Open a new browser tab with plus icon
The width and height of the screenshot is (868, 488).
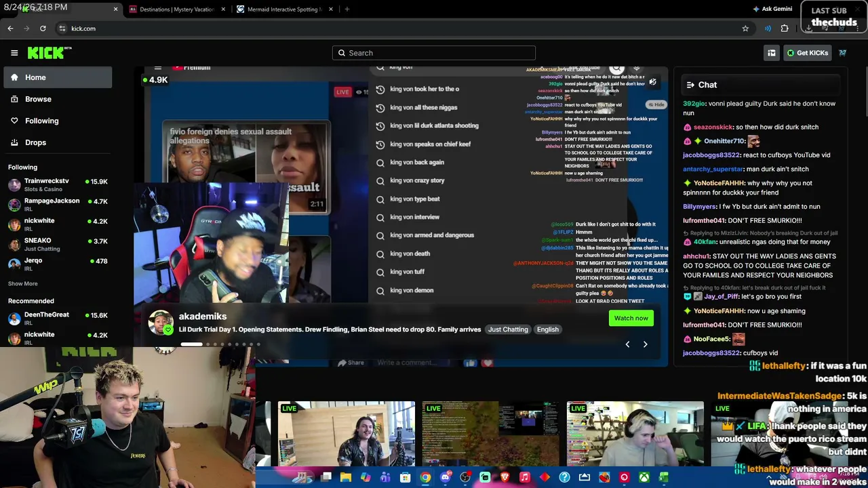pos(347,9)
